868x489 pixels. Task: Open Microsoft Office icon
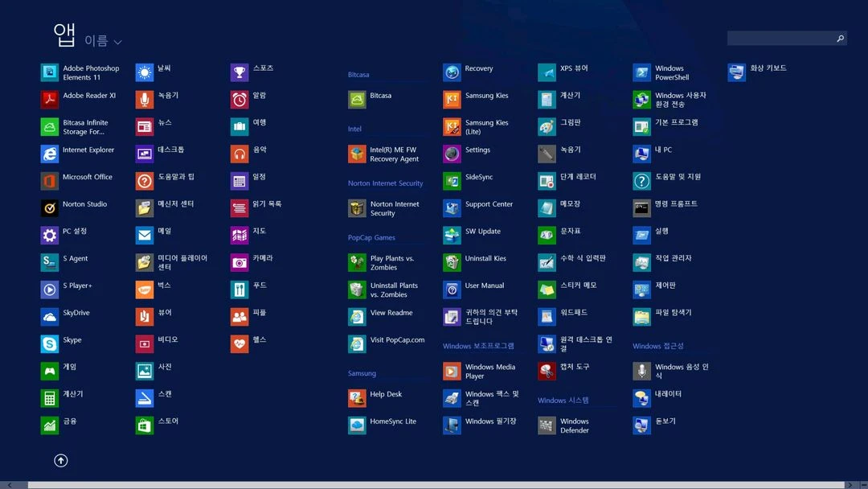click(x=49, y=181)
